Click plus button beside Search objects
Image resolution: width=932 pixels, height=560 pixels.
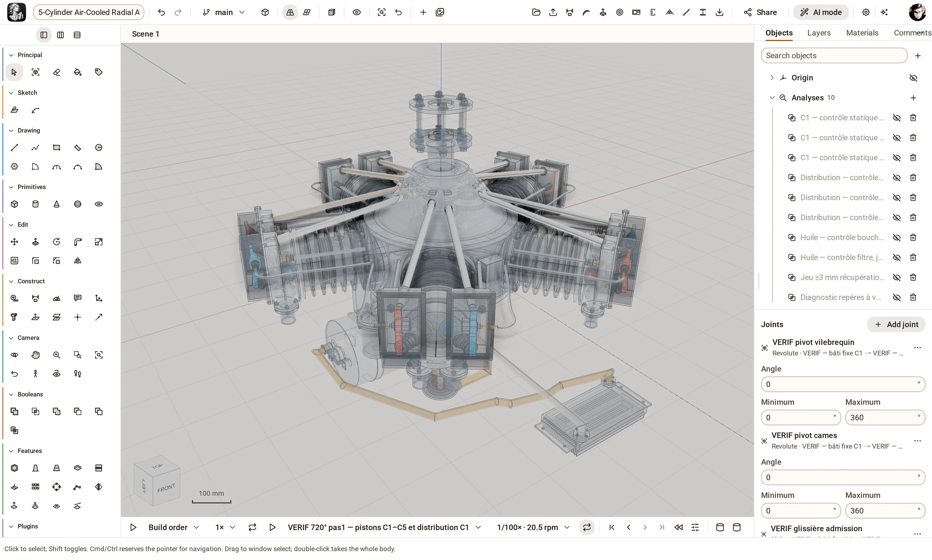pos(918,56)
